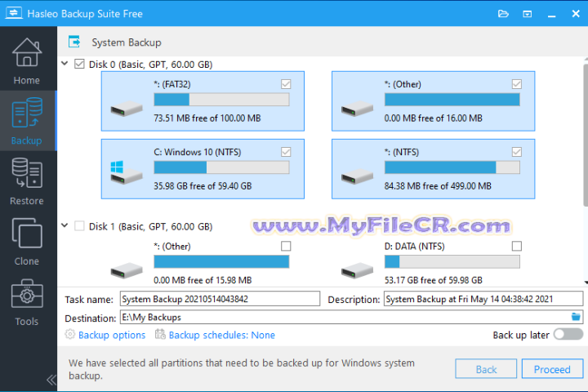This screenshot has width=588, height=392.
Task: Click the 35.98 GB free of 59.40 GB text
Action: click(x=203, y=186)
